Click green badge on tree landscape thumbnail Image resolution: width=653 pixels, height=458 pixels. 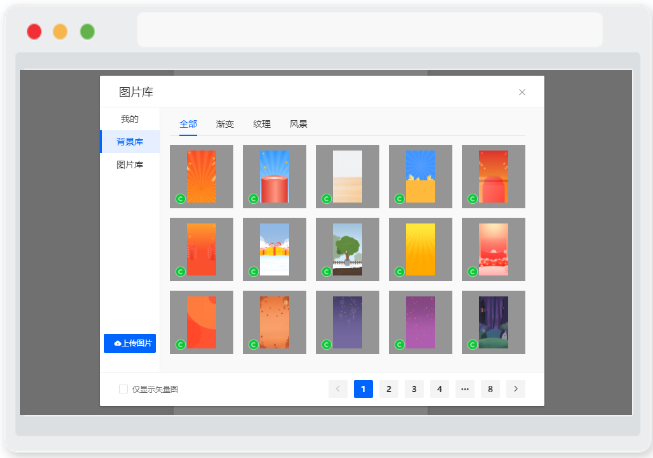point(326,272)
